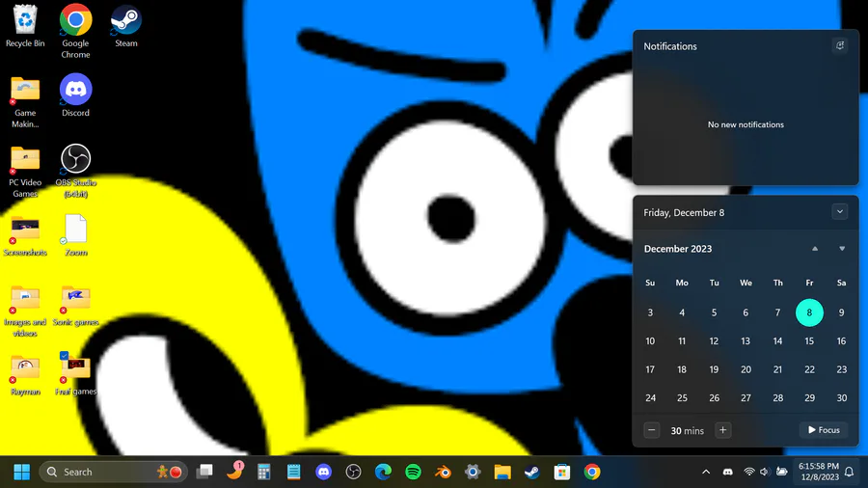Image resolution: width=868 pixels, height=488 pixels.
Task: Select December 22 in the calendar
Action: point(809,369)
